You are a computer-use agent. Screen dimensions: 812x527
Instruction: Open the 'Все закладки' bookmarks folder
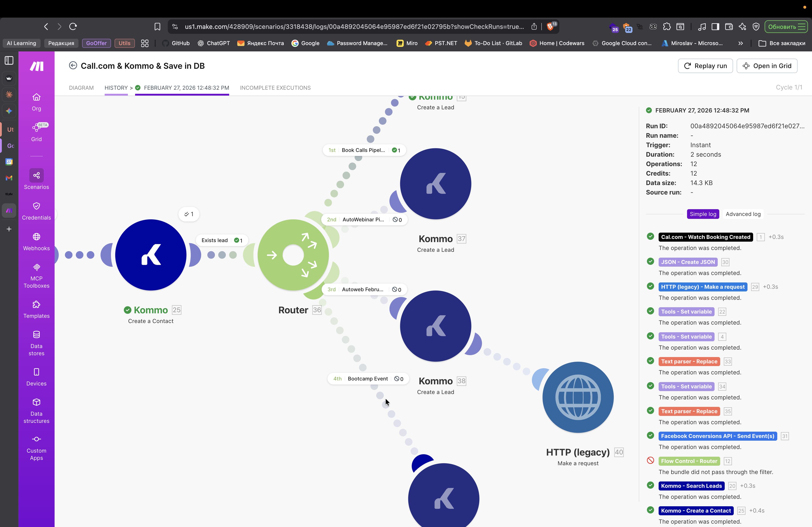coord(782,43)
